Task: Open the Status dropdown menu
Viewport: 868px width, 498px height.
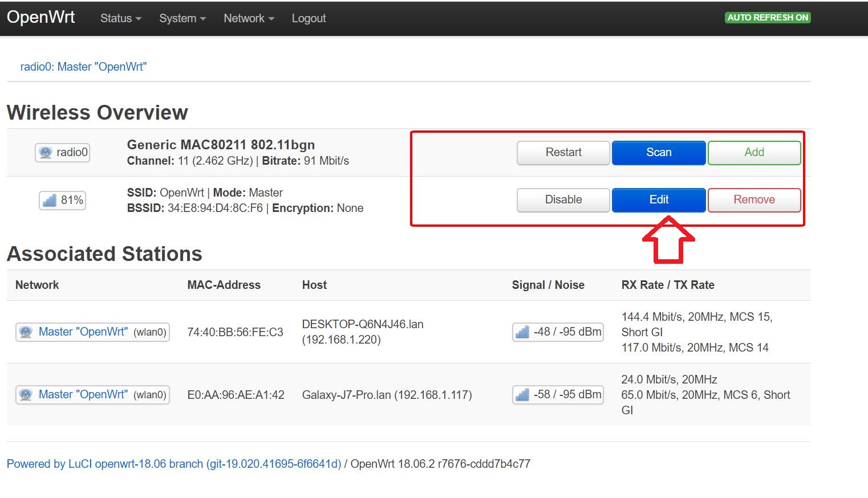Action: pos(120,18)
